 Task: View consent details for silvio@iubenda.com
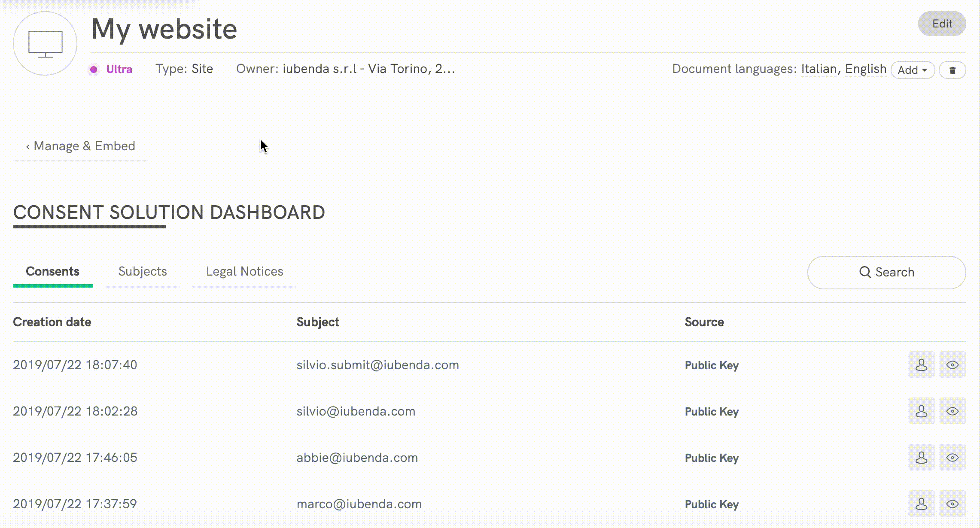tap(952, 411)
